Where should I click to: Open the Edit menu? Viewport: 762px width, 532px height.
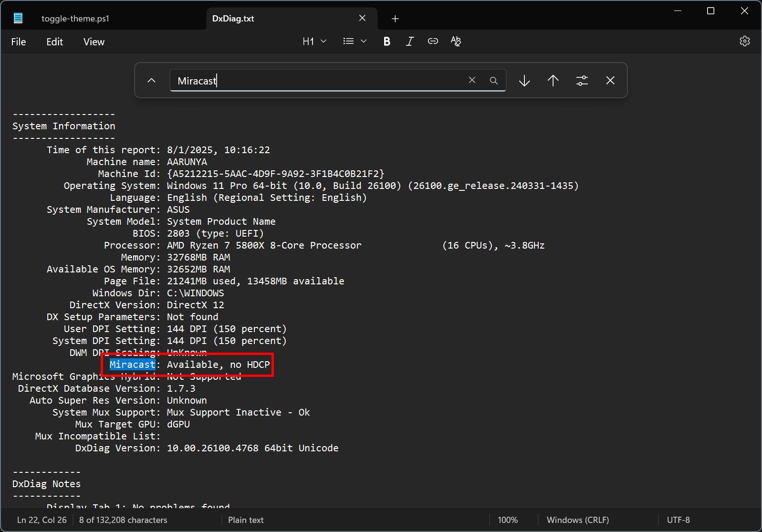point(54,42)
